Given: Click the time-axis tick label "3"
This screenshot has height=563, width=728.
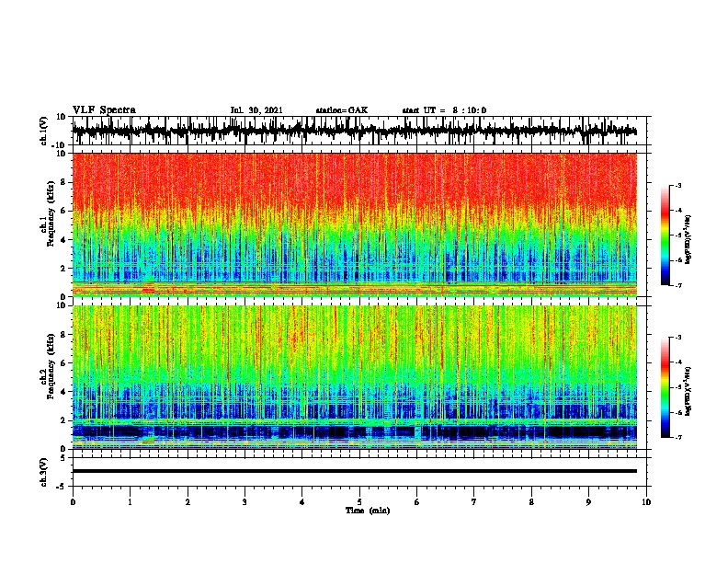Looking at the screenshot, I should pyautogui.click(x=245, y=502).
